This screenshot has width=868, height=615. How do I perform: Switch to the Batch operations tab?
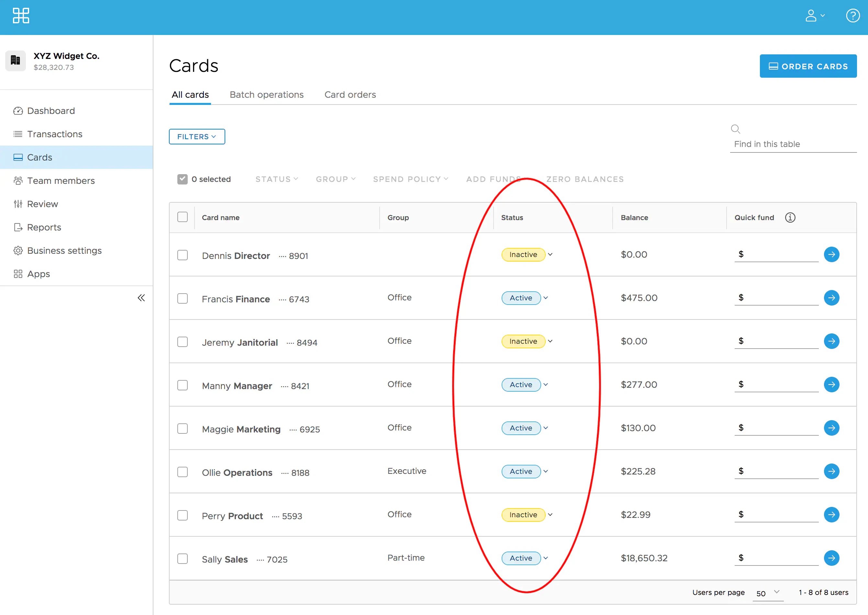pos(266,95)
